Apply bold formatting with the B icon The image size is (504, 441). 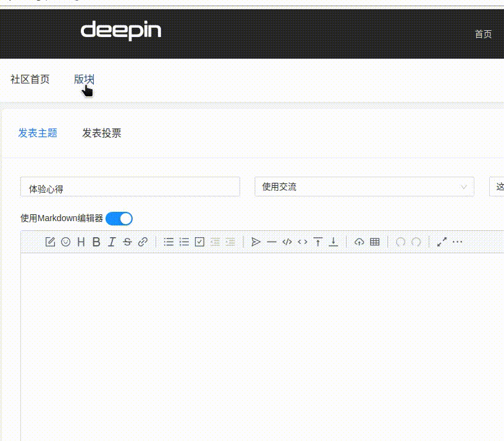pos(96,241)
